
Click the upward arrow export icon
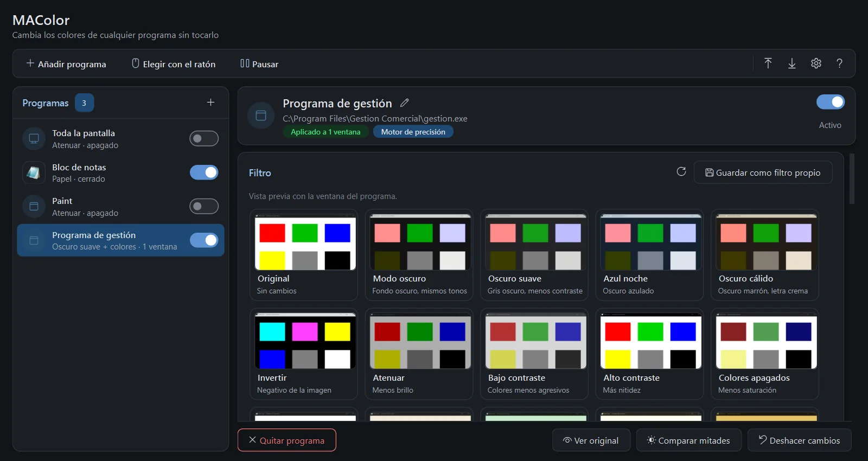(x=768, y=63)
